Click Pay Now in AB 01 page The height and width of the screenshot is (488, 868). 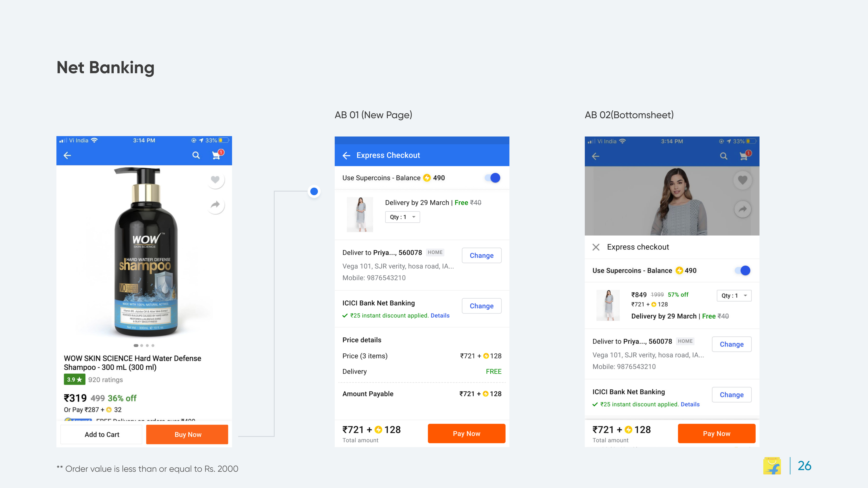(x=466, y=434)
